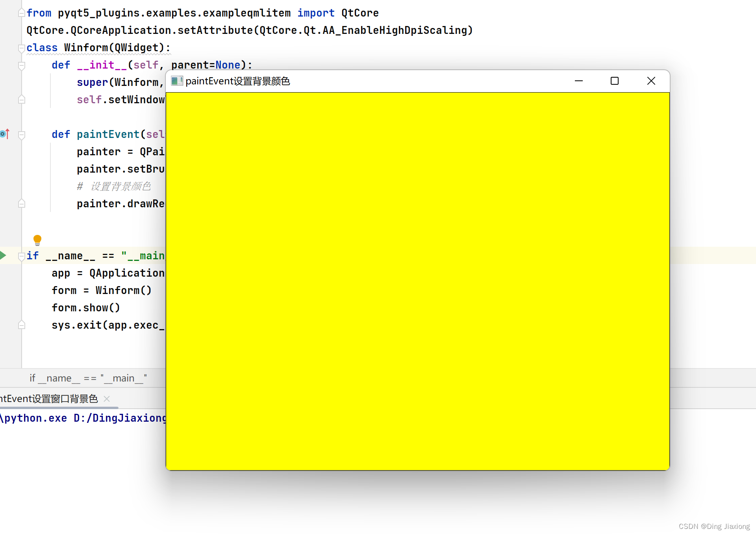Image resolution: width=756 pixels, height=534 pixels.
Task: Click inside the yellow painted window area
Action: coord(417,281)
